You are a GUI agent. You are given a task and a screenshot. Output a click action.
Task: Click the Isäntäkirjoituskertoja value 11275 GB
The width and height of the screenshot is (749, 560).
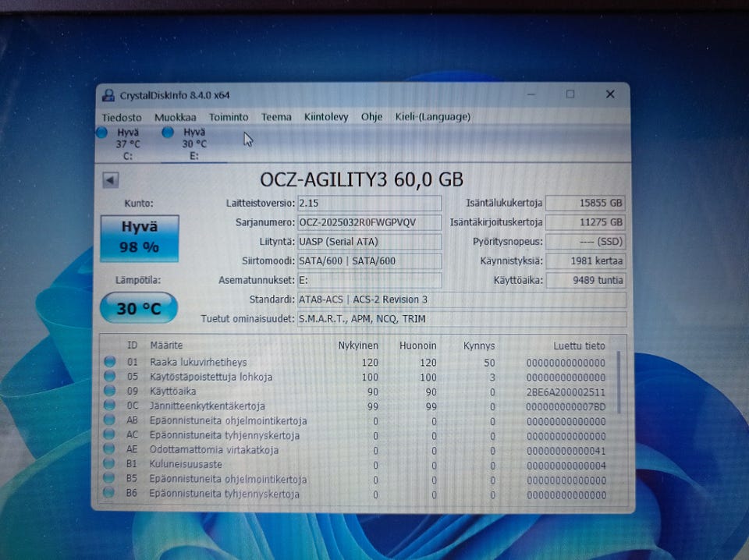(x=586, y=222)
